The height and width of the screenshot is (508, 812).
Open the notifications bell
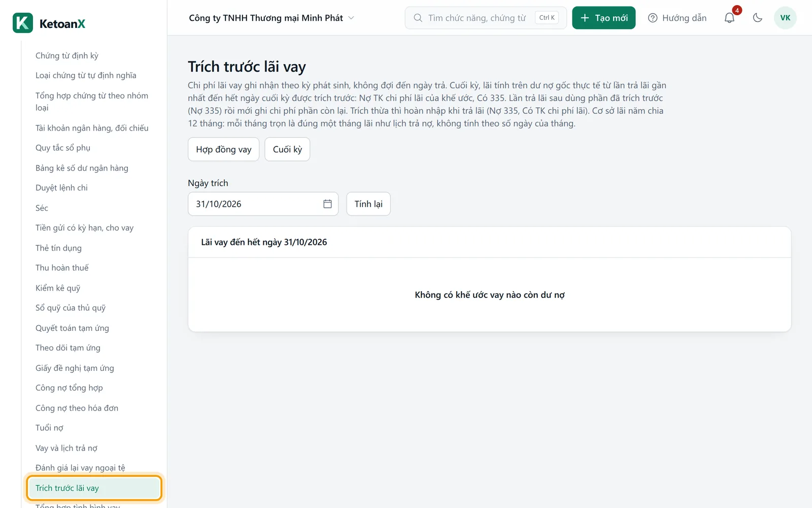729,18
